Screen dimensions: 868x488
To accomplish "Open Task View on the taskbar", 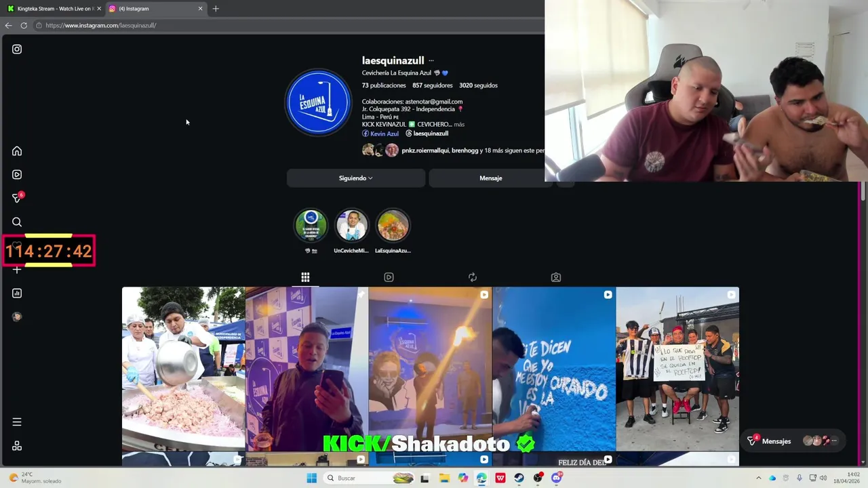I will pos(425,478).
